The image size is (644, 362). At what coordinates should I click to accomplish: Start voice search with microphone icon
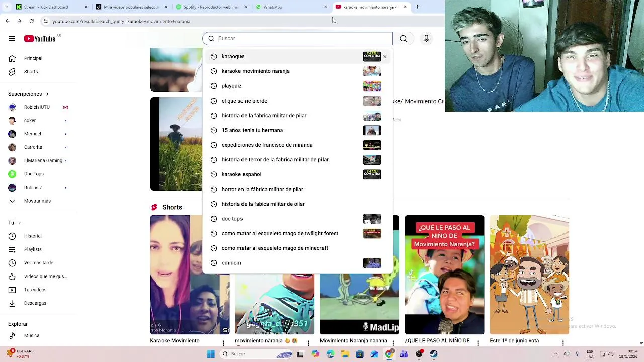click(426, 39)
